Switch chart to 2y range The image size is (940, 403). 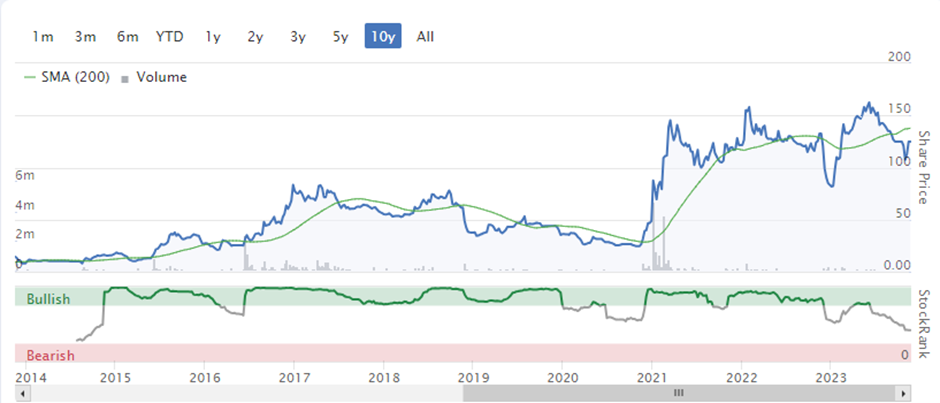[255, 37]
